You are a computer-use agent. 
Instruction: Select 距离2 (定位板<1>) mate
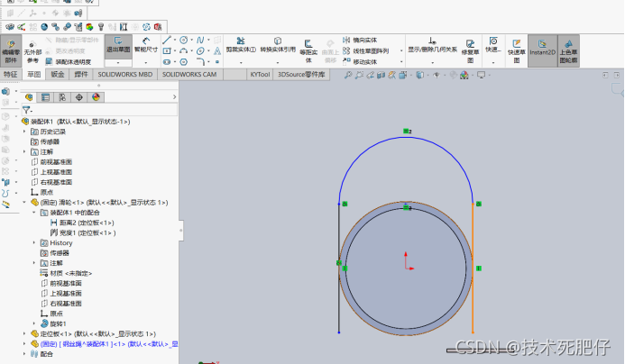(82, 223)
